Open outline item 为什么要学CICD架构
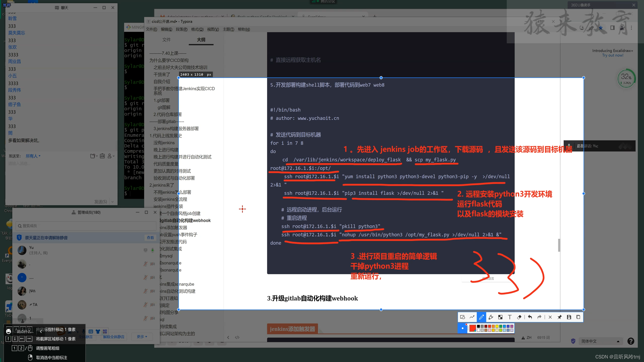 pos(169,60)
